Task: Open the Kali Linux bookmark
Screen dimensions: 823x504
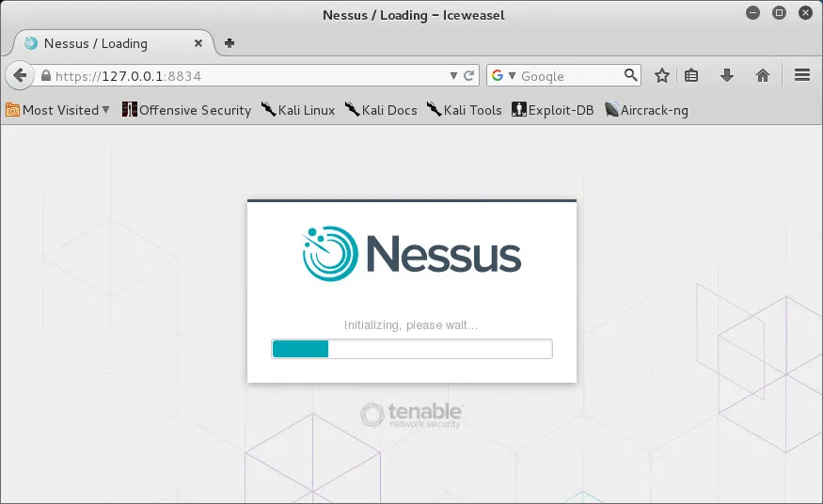Action: [298, 110]
